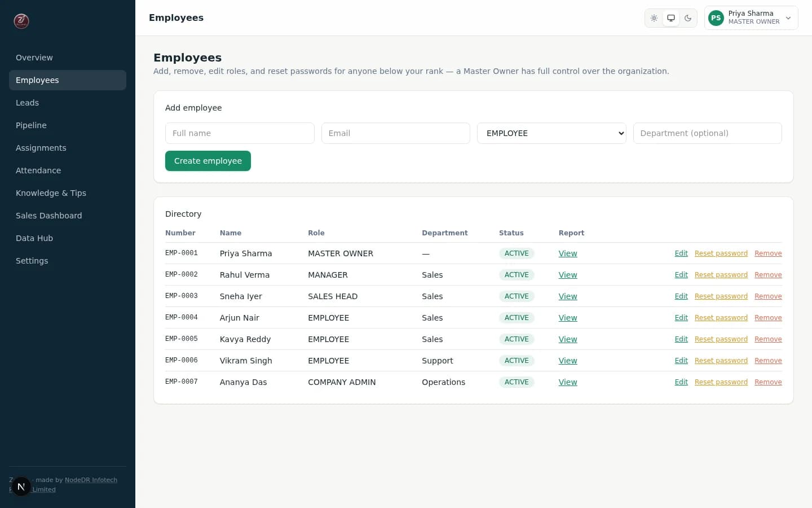Go to Attendance page
Viewport: 812px width, 508px height.
[68, 170]
